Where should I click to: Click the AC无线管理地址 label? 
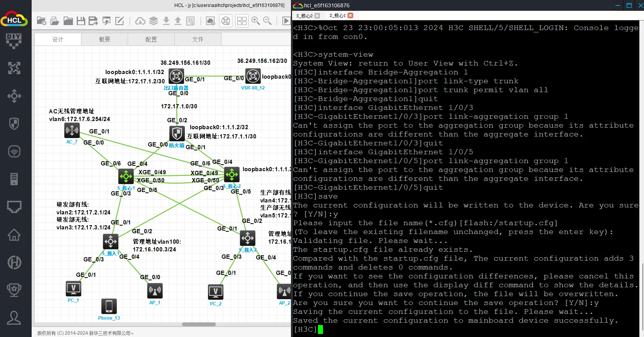click(x=71, y=111)
